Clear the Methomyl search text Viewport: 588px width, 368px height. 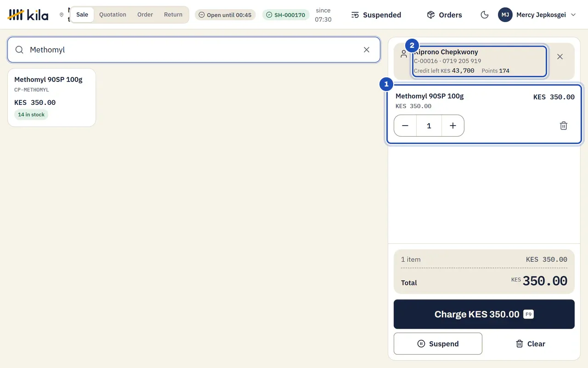[x=367, y=50]
